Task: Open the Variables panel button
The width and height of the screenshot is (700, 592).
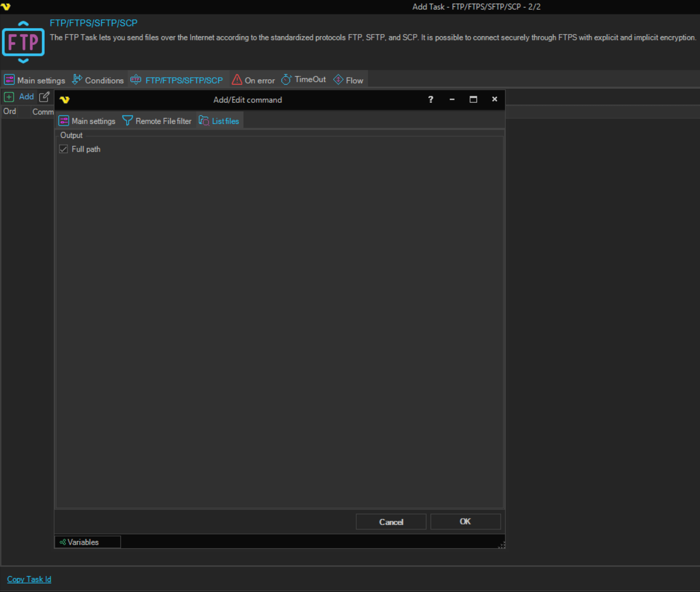Action: [x=87, y=542]
